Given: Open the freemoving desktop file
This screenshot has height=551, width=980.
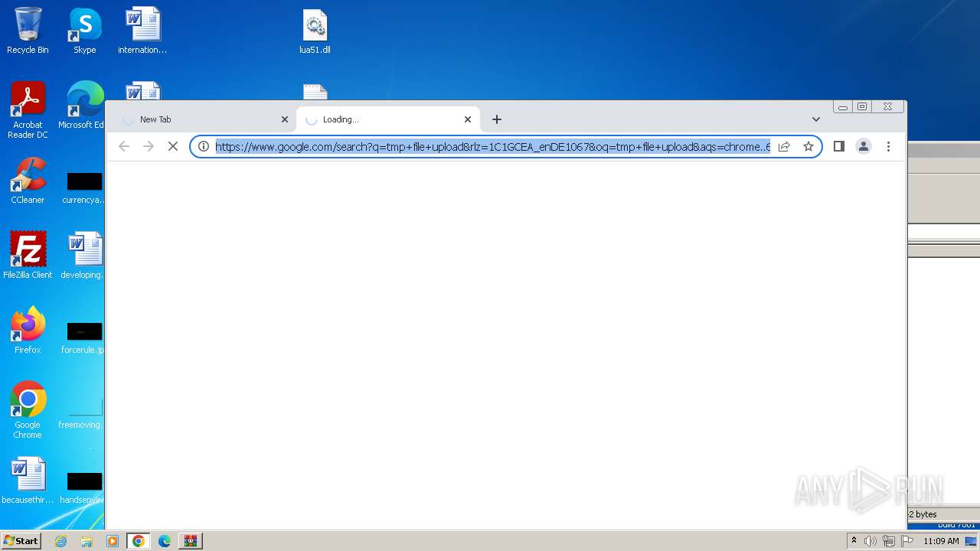Looking at the screenshot, I should tap(83, 413).
